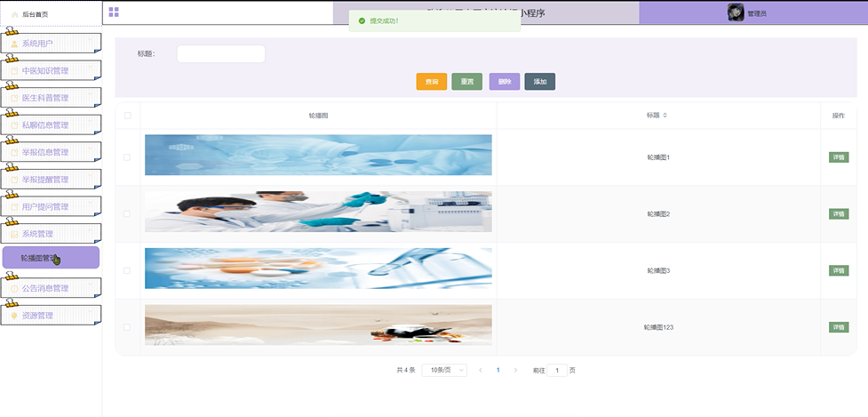The height and width of the screenshot is (417, 868).
Task: Click the icon beside 医生科普管理
Action: 14,98
